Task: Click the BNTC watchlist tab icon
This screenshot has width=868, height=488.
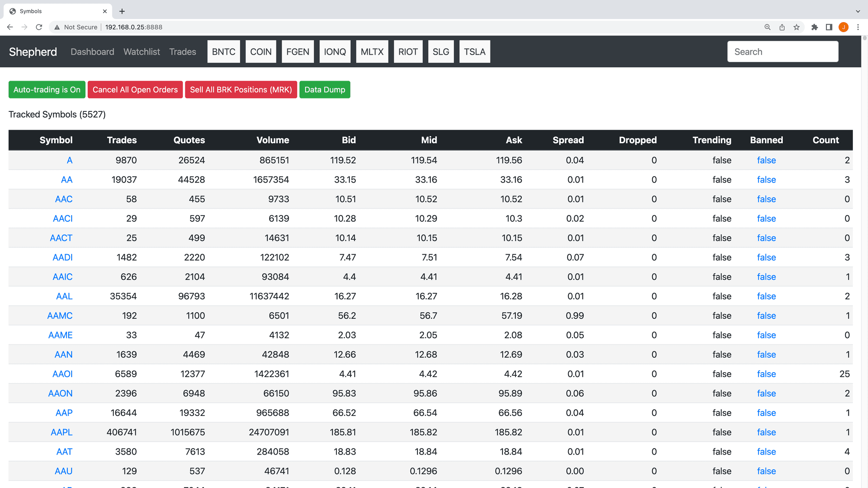Action: pyautogui.click(x=224, y=51)
